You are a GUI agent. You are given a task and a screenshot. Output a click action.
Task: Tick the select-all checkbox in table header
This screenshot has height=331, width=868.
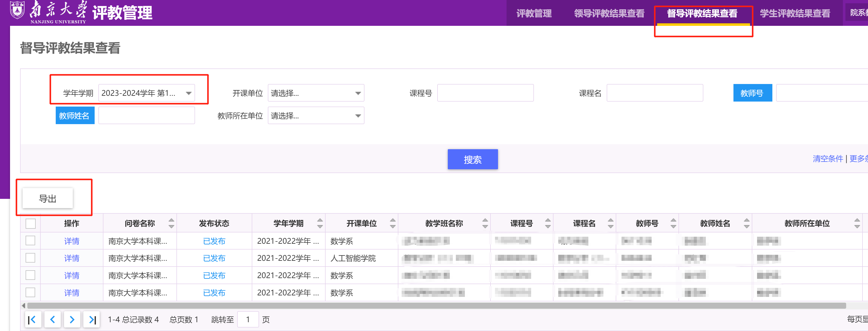coord(31,224)
